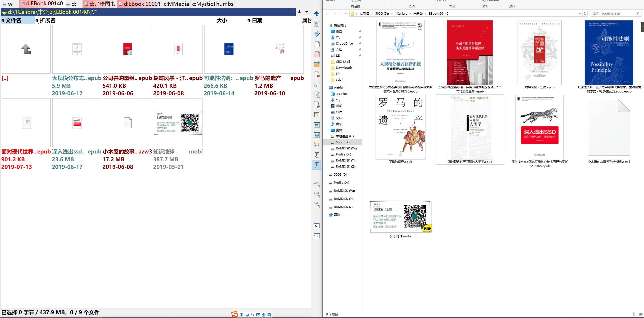Toggle the highlighted active filter funnel button
This screenshot has height=318, width=644.
[317, 165]
